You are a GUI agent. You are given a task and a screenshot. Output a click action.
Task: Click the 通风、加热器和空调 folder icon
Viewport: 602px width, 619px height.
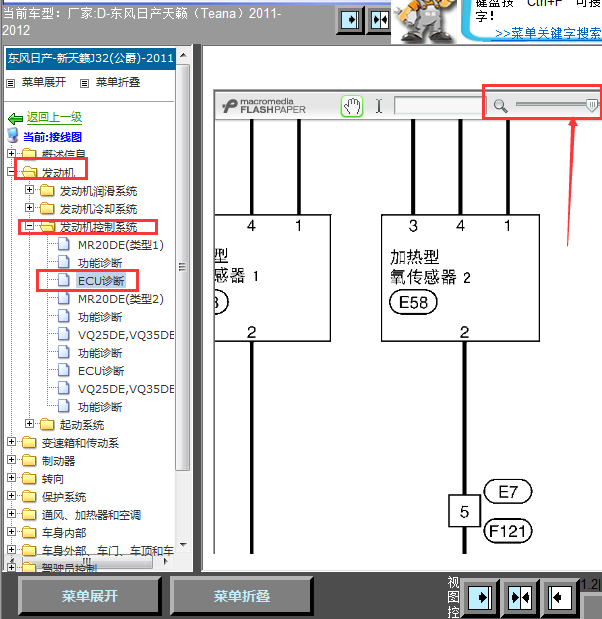click(29, 514)
